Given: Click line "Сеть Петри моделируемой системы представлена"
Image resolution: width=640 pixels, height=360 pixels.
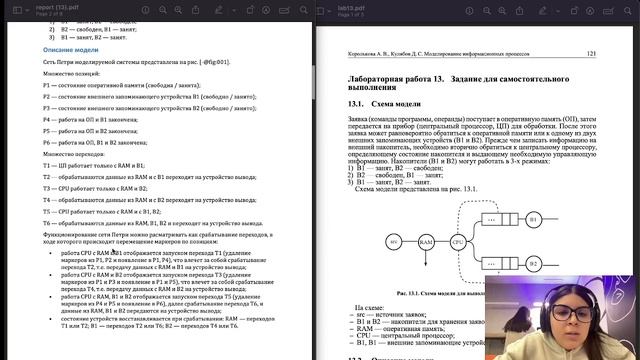Looking at the screenshot, I should 137,62.
